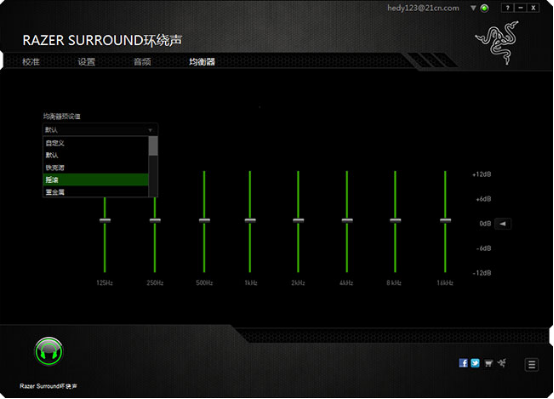The image size is (554, 399).
Task: Collapse the equalizer preset combo box showing 默认
Action: point(100,130)
